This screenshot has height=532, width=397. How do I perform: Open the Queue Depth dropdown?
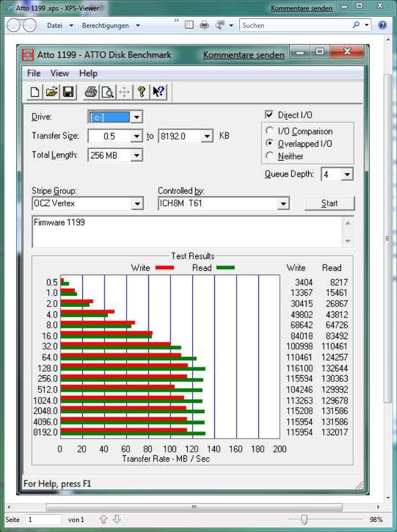click(347, 175)
